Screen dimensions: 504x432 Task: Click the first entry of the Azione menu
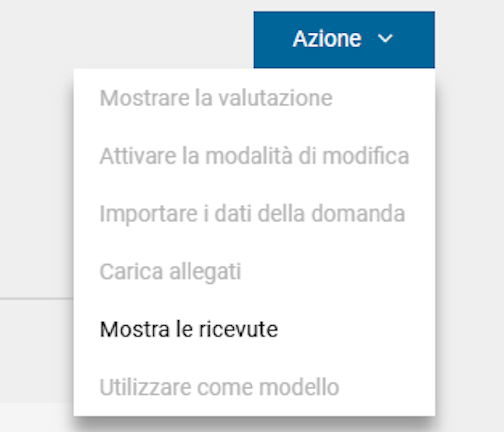pyautogui.click(x=216, y=98)
